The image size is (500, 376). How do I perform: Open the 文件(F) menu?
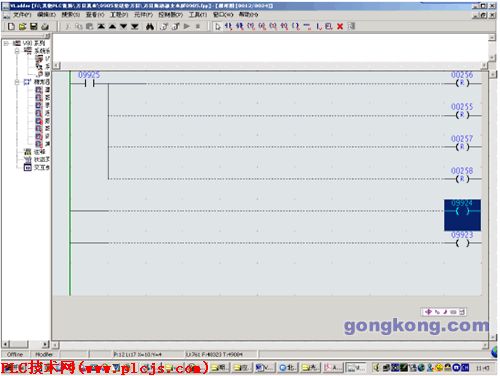(x=22, y=15)
